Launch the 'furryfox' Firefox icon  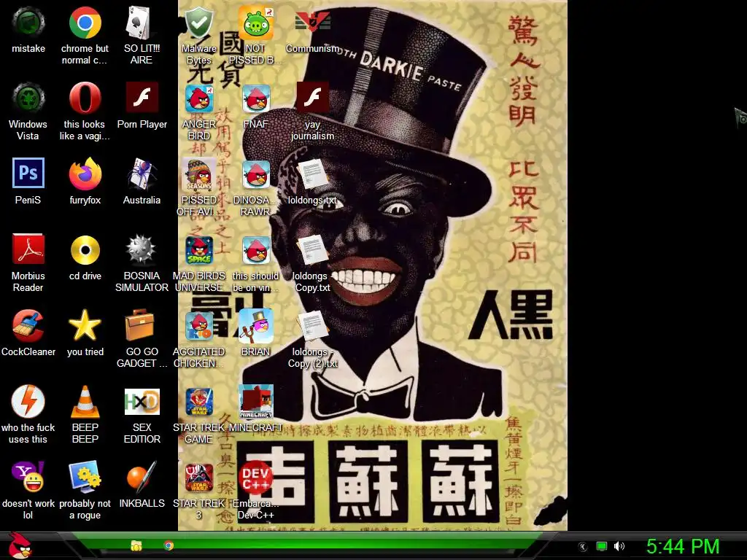click(x=85, y=174)
